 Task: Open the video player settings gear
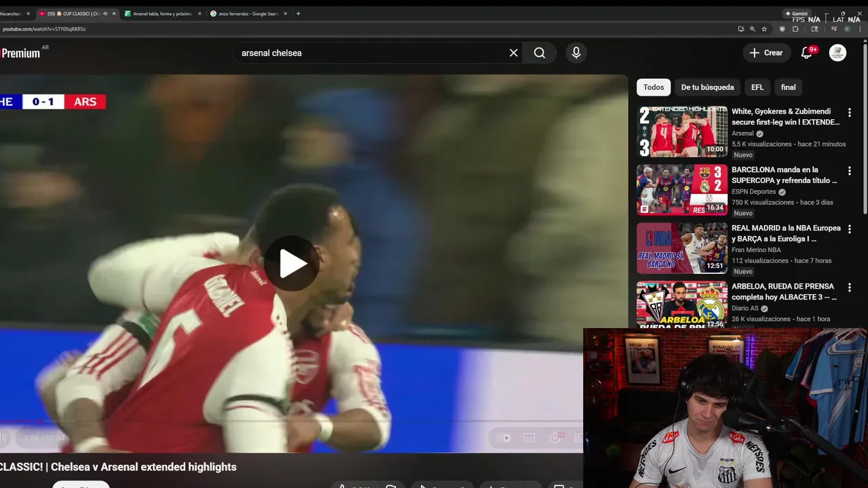[555, 438]
